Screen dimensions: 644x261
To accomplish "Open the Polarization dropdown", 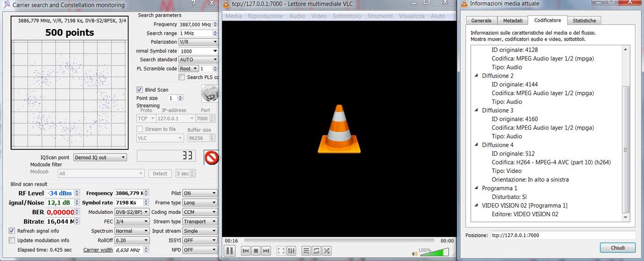I will 198,42.
